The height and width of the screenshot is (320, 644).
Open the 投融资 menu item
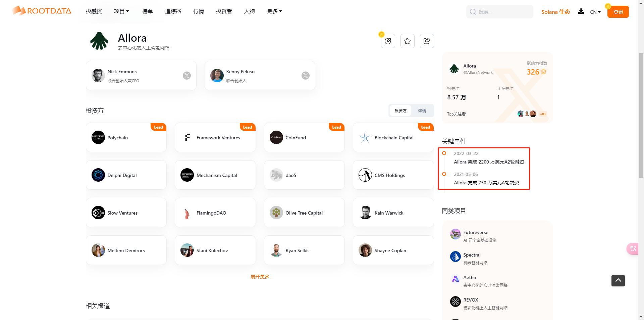click(x=94, y=11)
